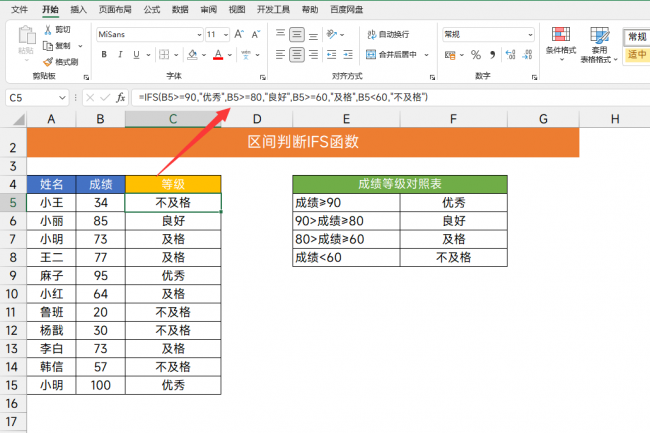Image resolution: width=650 pixels, height=433 pixels.
Task: Switch to the 插入 tab
Action: click(78, 10)
